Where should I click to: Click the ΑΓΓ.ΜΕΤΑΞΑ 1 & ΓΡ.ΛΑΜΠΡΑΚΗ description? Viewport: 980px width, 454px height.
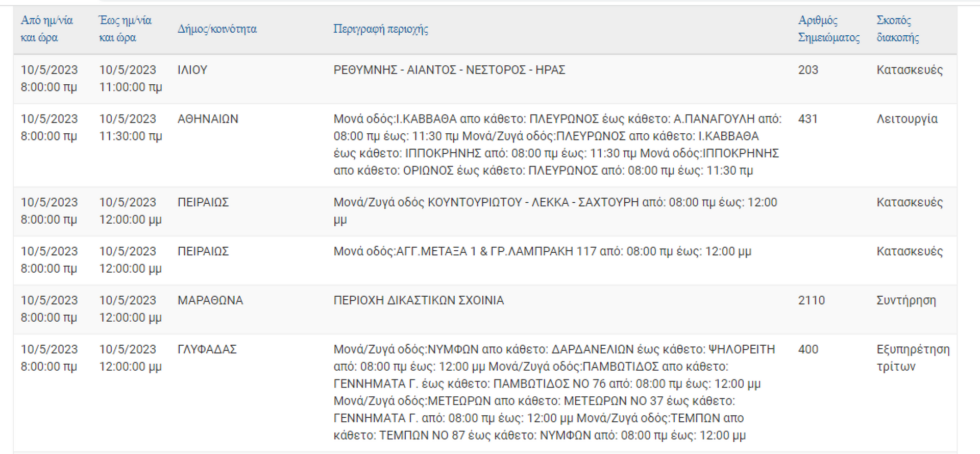click(x=542, y=251)
